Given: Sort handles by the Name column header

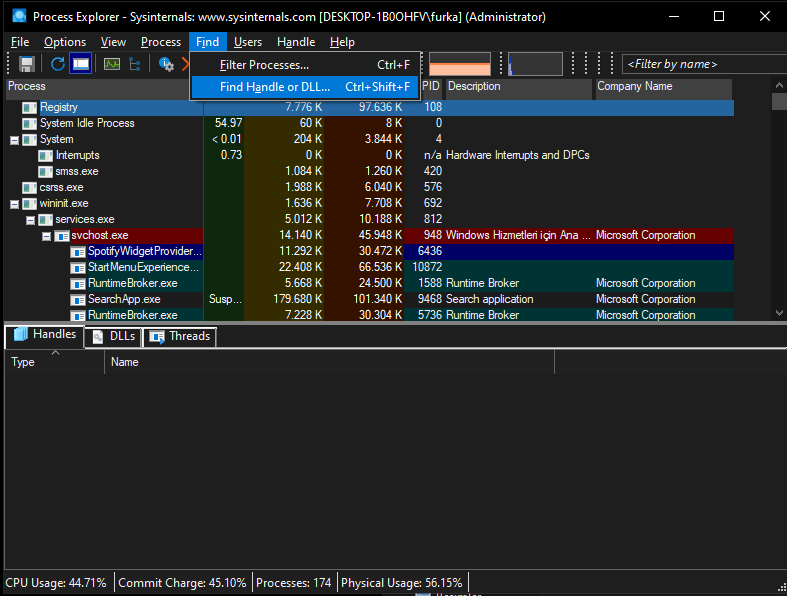Looking at the screenshot, I should point(329,362).
